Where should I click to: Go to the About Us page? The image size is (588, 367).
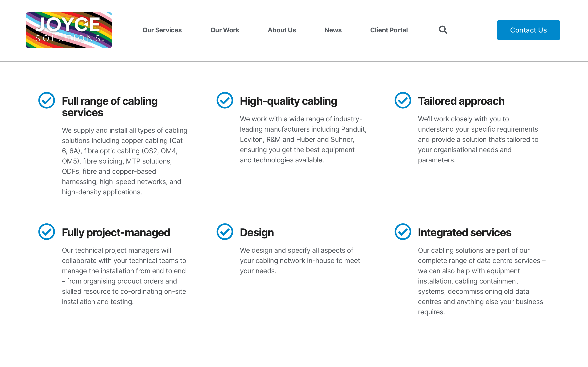(282, 30)
